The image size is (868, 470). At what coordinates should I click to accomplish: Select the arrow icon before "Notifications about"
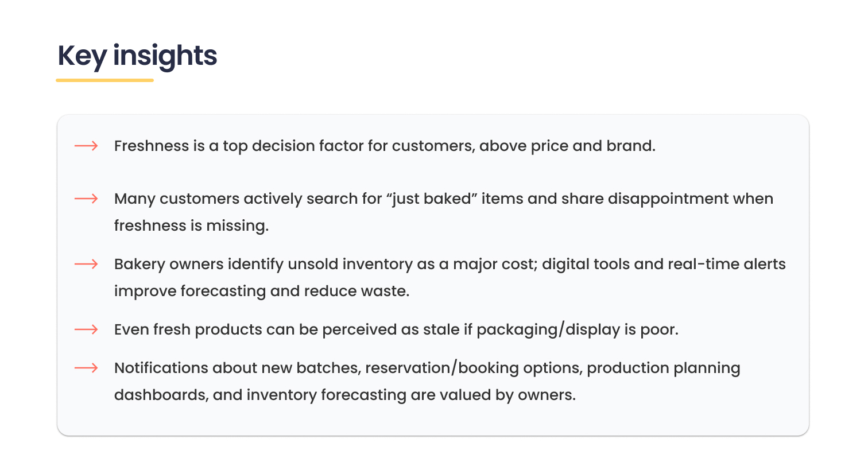[86, 368]
